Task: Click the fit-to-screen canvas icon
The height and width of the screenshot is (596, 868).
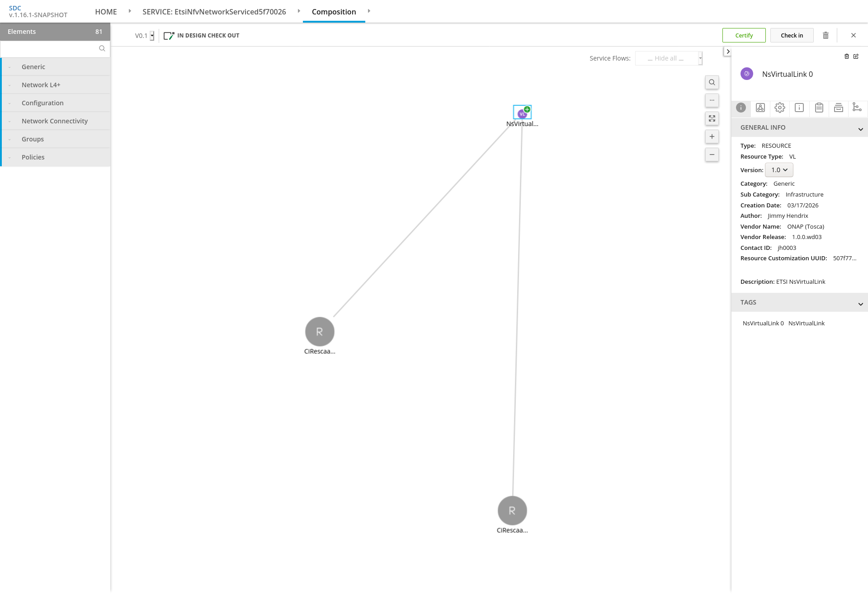Action: point(712,118)
